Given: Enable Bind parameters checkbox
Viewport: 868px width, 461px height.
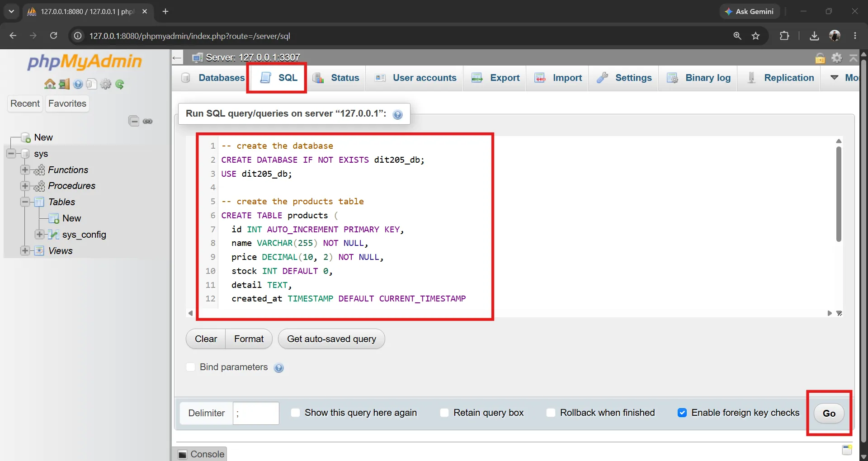Looking at the screenshot, I should click(x=191, y=367).
